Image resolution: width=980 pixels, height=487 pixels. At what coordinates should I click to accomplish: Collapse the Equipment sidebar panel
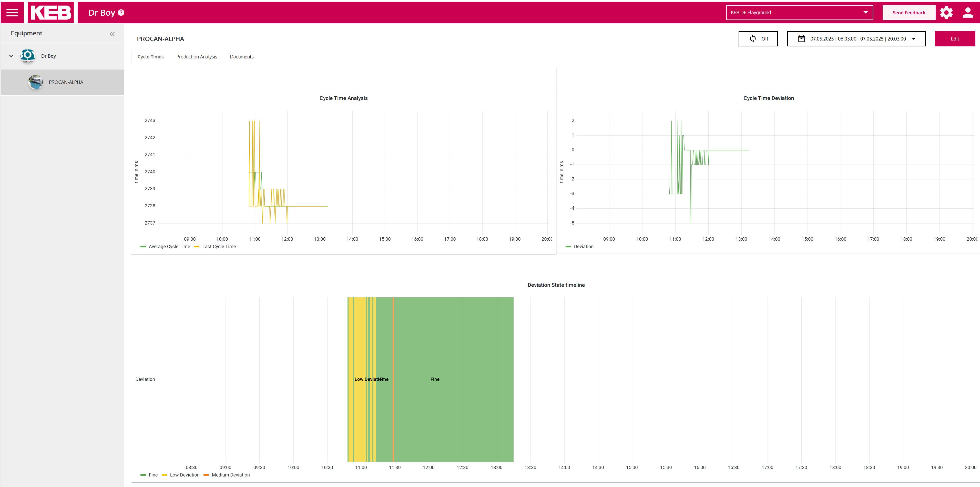112,34
